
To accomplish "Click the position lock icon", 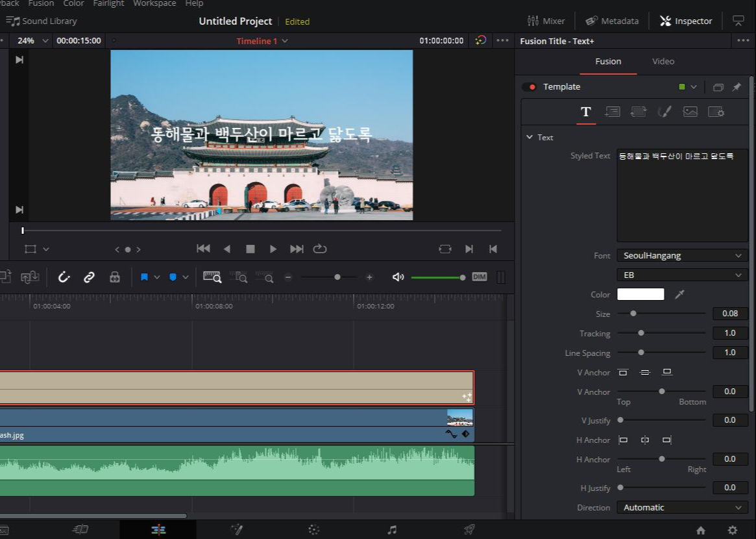I will [x=115, y=277].
